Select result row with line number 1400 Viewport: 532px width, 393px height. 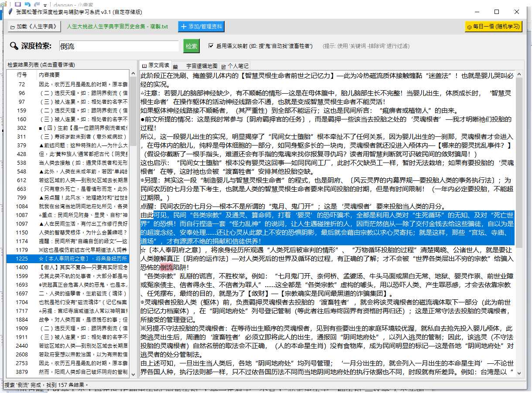[x=68, y=267]
